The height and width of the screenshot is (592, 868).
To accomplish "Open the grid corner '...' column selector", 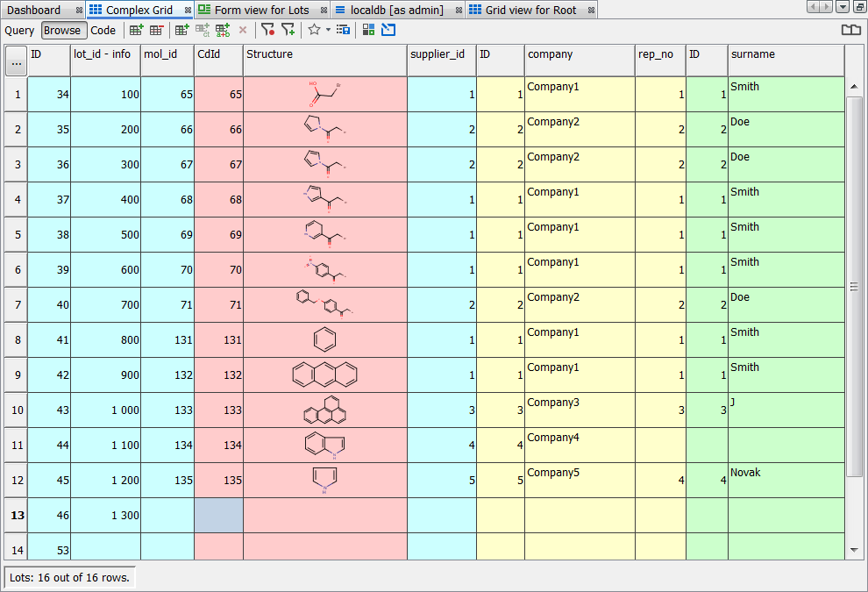I will coord(16,63).
